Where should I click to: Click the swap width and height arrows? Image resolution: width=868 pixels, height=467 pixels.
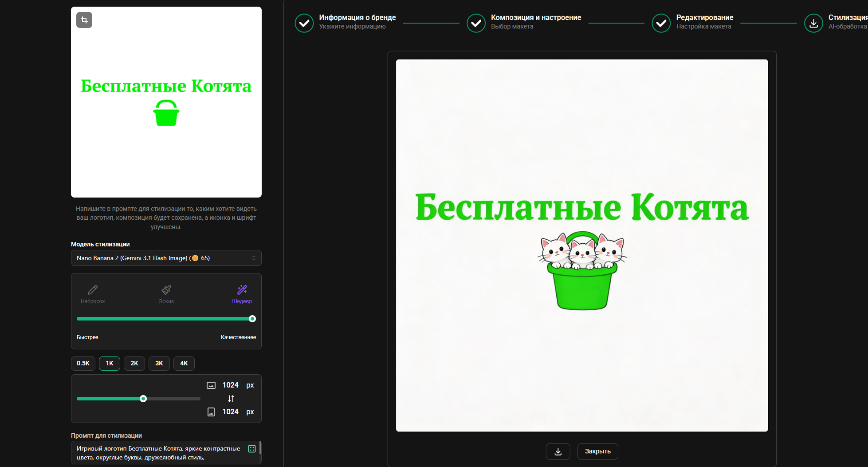click(x=231, y=398)
